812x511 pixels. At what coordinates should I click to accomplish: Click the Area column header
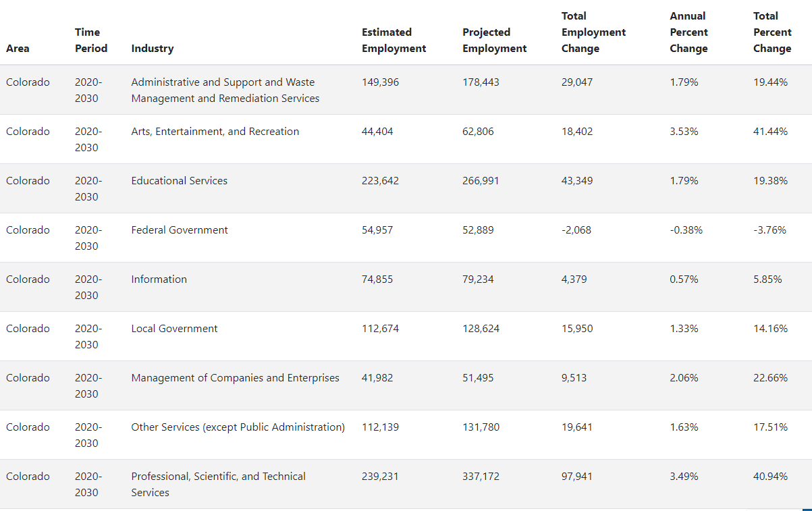[18, 49]
